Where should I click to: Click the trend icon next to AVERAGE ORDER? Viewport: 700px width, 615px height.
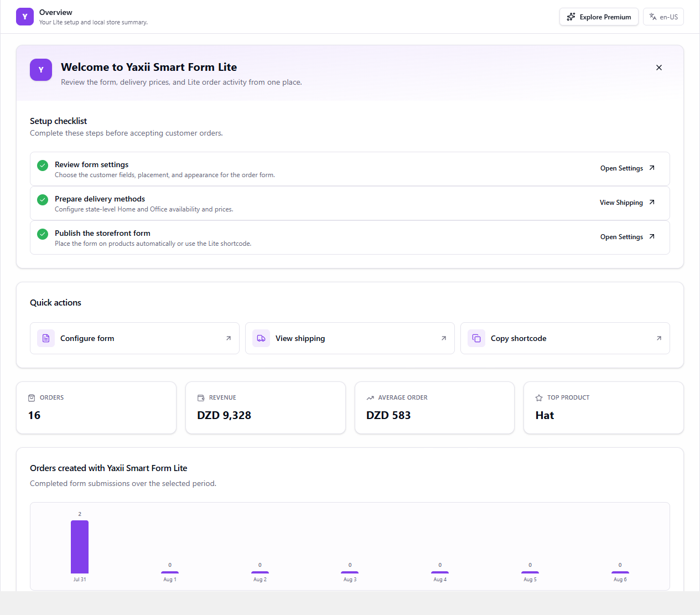[x=370, y=398]
